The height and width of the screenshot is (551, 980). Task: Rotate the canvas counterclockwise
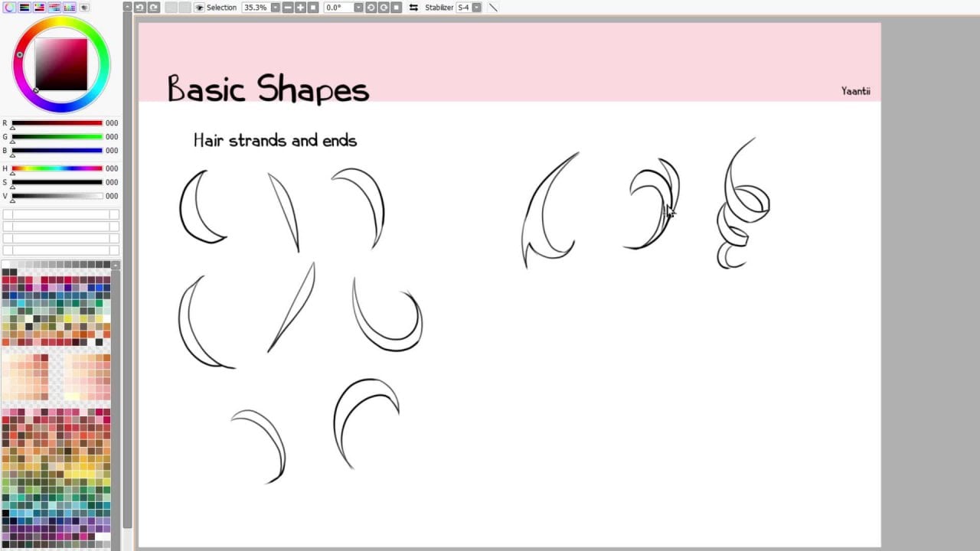pos(371,8)
